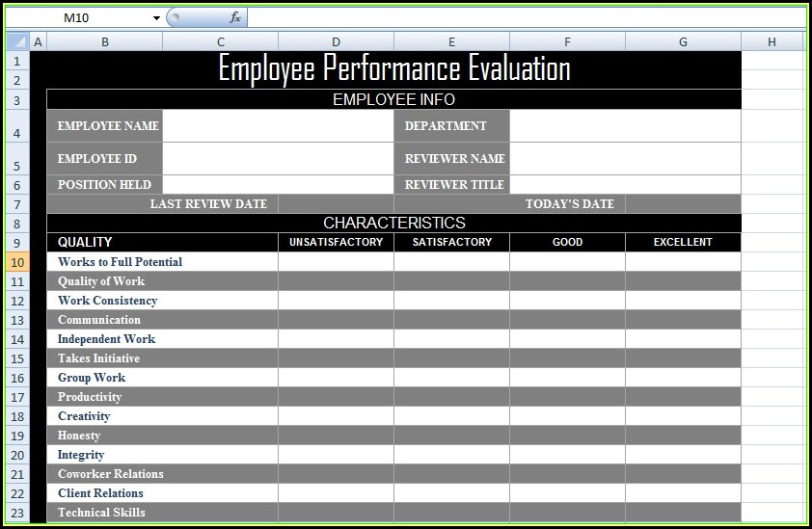Select column D header
This screenshot has height=529, width=812.
pos(336,41)
